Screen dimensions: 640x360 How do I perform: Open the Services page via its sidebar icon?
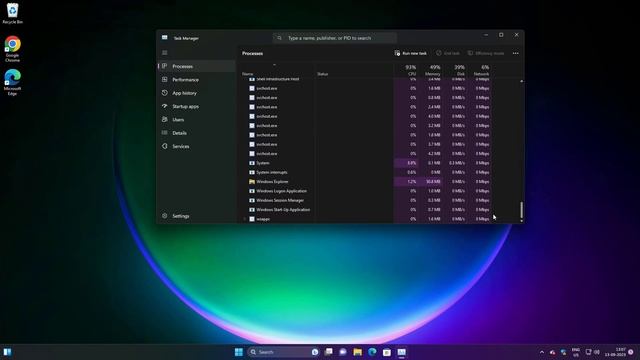(164, 146)
